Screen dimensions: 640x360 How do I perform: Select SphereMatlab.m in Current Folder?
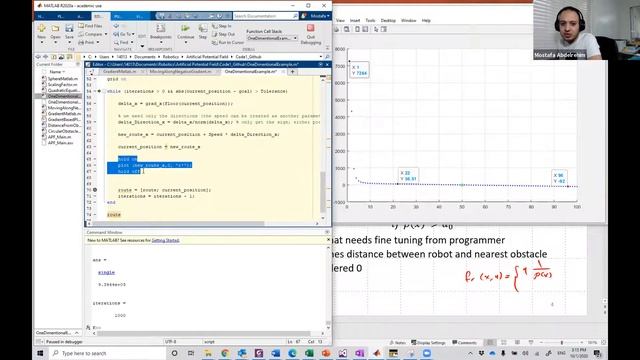(62, 78)
